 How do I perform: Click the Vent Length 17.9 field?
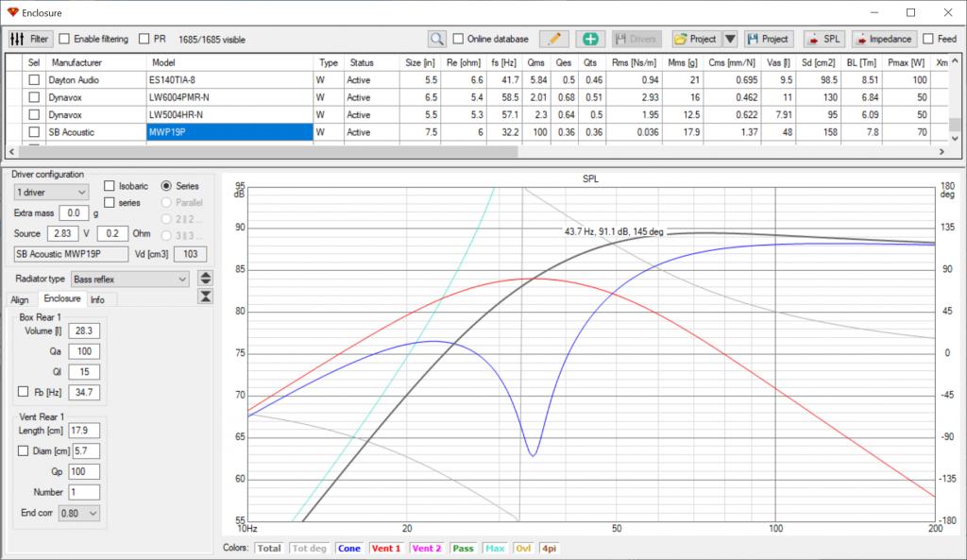tap(84, 431)
